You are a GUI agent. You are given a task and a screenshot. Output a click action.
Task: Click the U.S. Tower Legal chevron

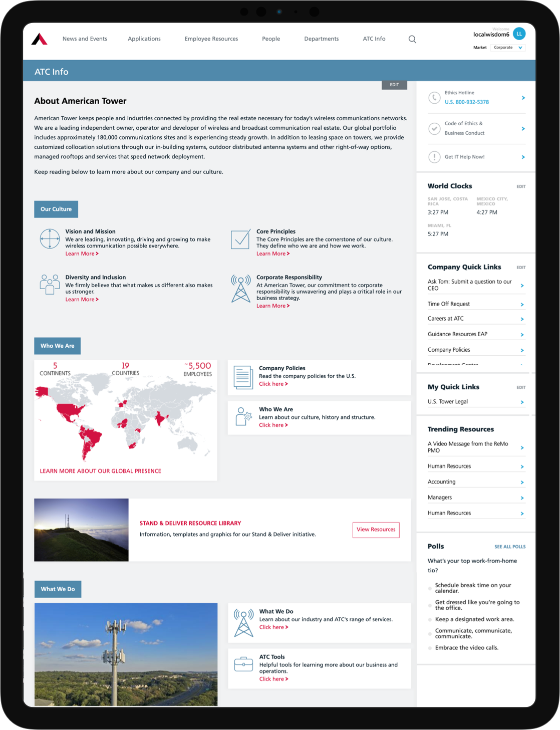(522, 402)
